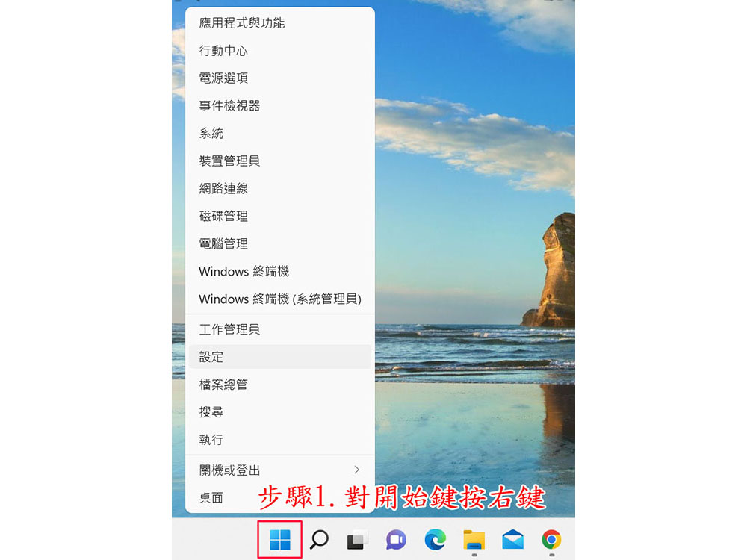Open Google Chrome from the taskbar
The image size is (747, 560).
(551, 539)
